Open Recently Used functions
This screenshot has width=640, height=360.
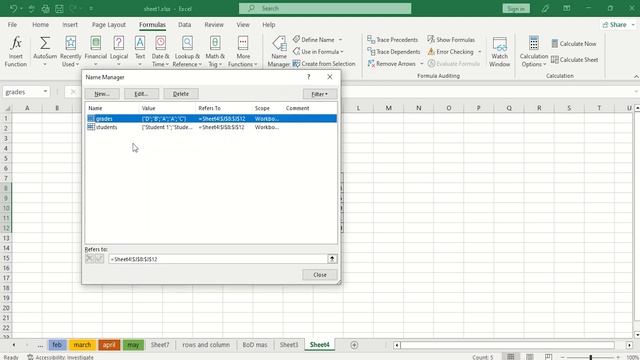pyautogui.click(x=70, y=51)
